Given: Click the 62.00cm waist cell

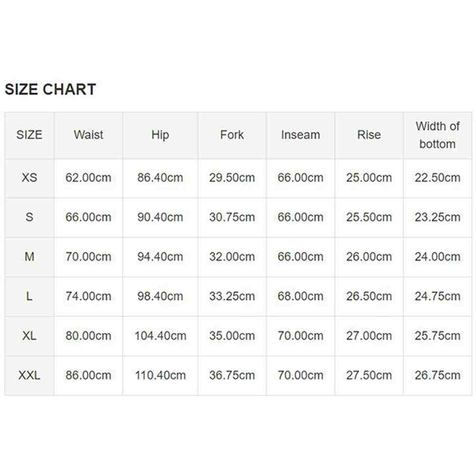Looking at the screenshot, I should (89, 178).
